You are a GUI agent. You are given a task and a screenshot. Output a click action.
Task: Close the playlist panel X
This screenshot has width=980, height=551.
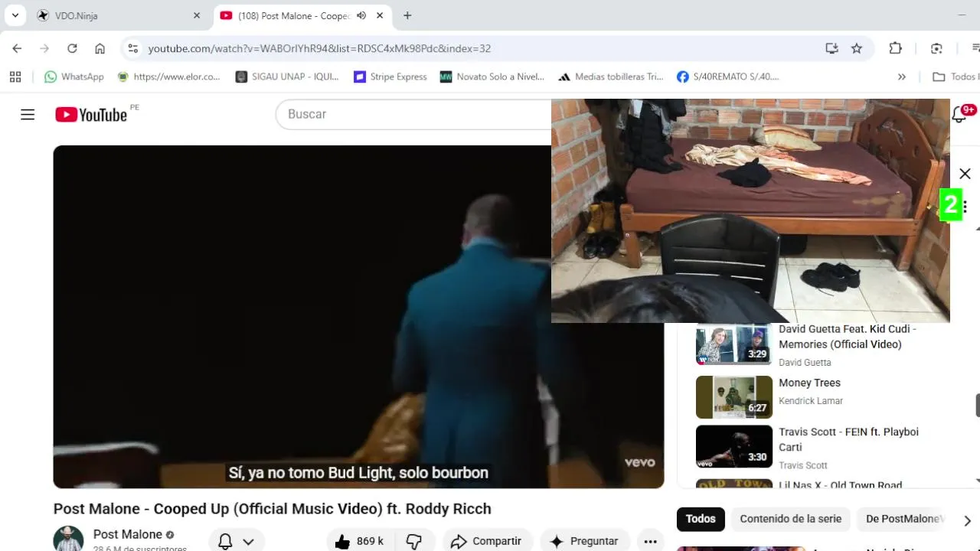[x=965, y=174]
